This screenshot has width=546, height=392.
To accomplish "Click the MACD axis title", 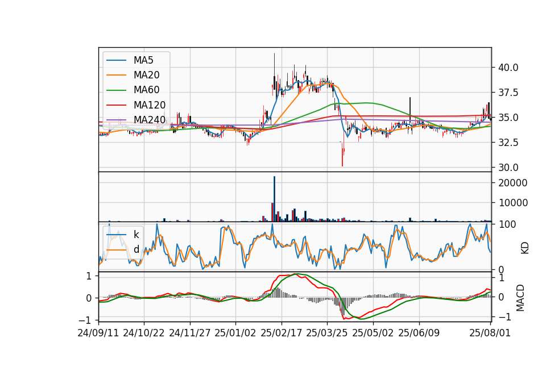I will tap(520, 298).
